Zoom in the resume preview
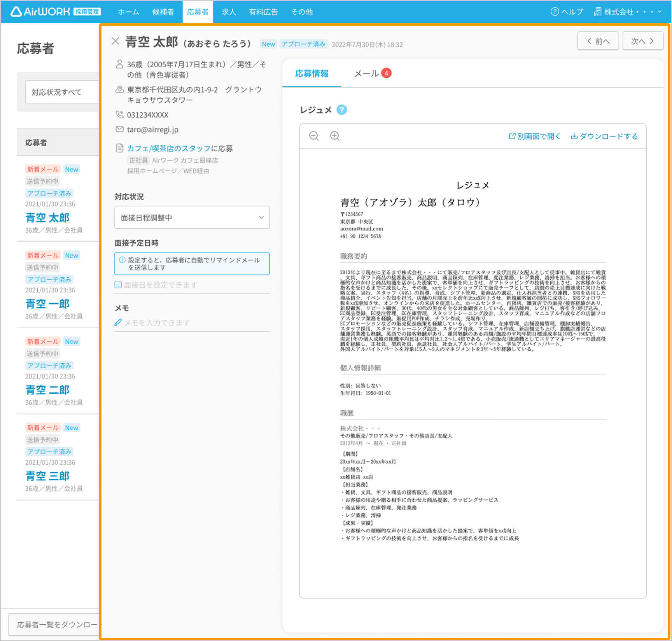The image size is (672, 641). (335, 136)
